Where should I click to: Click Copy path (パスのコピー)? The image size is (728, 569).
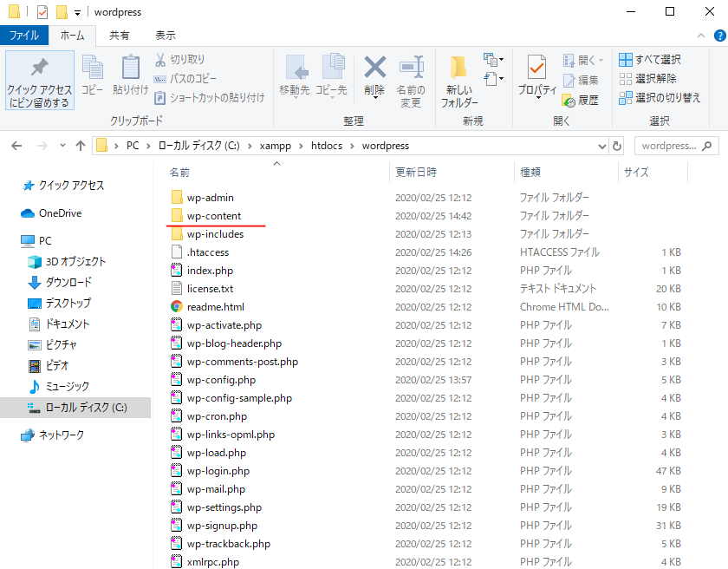pos(185,79)
